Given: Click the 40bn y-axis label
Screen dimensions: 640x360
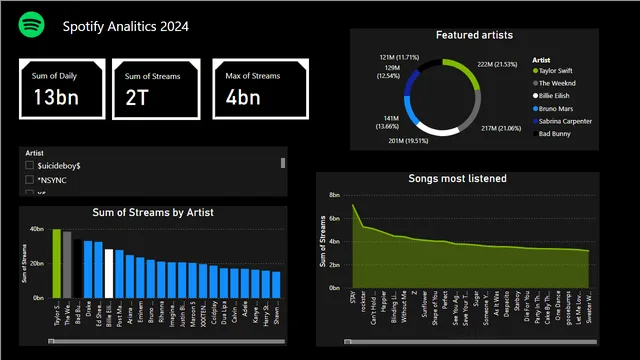Looking at the screenshot, I should point(37,229).
